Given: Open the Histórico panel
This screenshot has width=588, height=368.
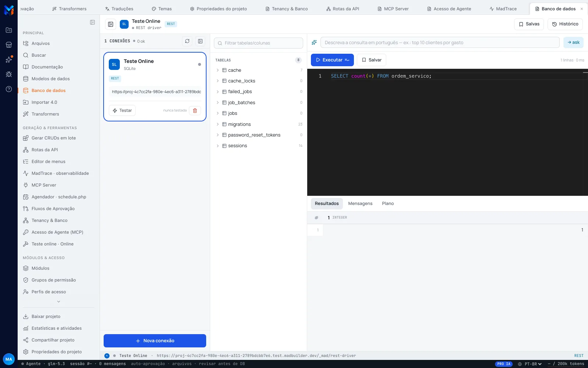Looking at the screenshot, I should (565, 24).
